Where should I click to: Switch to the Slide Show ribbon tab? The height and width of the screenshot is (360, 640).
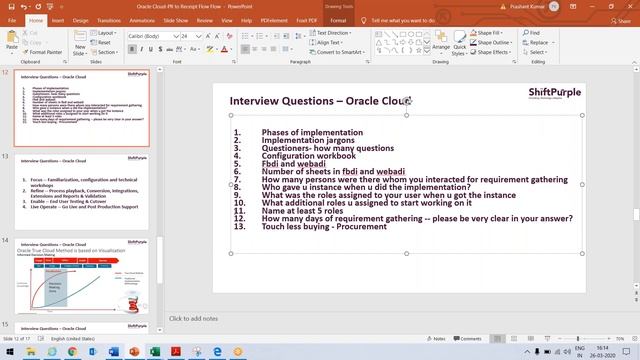pos(176,20)
